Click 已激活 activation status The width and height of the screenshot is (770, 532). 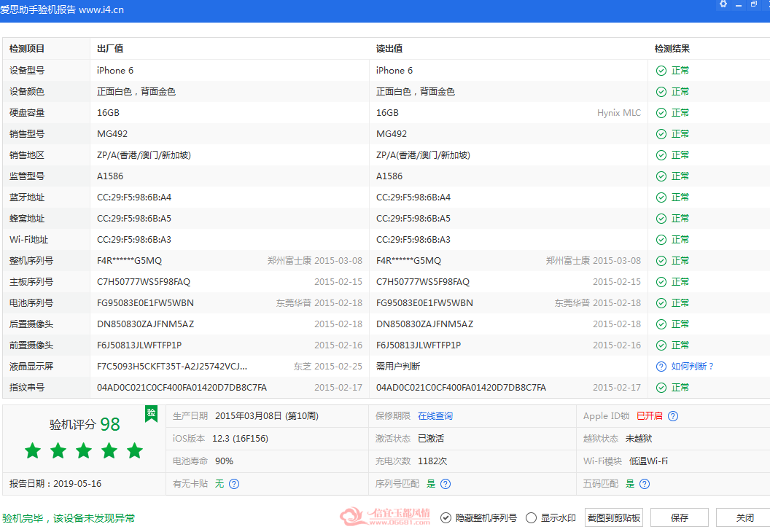click(x=431, y=439)
